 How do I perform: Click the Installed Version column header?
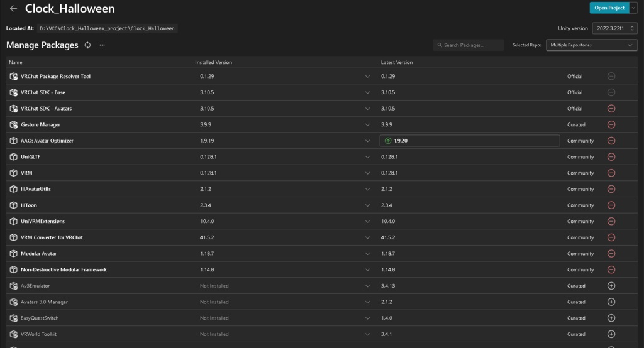coord(214,62)
